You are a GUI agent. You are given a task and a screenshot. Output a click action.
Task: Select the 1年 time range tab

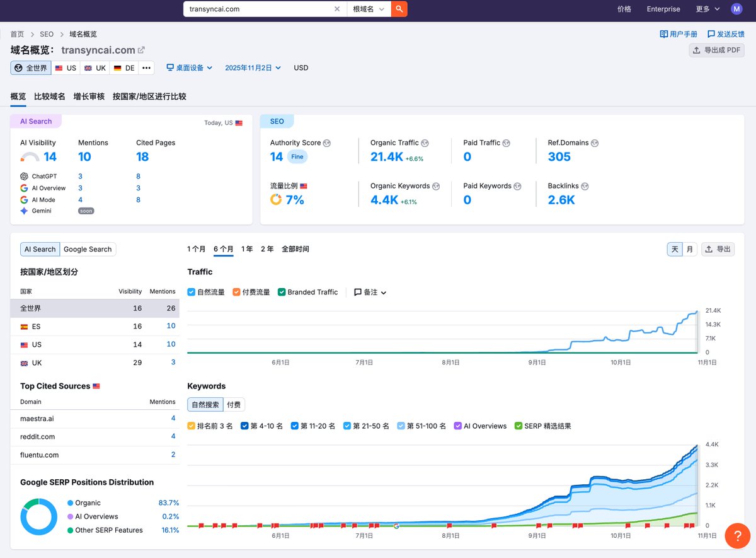tap(247, 249)
